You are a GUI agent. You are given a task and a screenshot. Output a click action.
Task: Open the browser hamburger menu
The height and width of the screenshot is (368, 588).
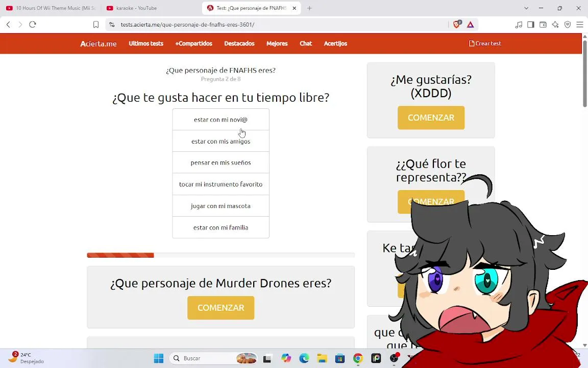point(580,25)
